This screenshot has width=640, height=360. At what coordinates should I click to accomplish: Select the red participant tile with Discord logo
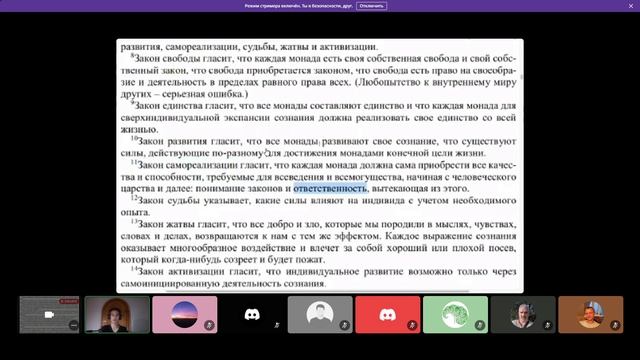pos(388,315)
